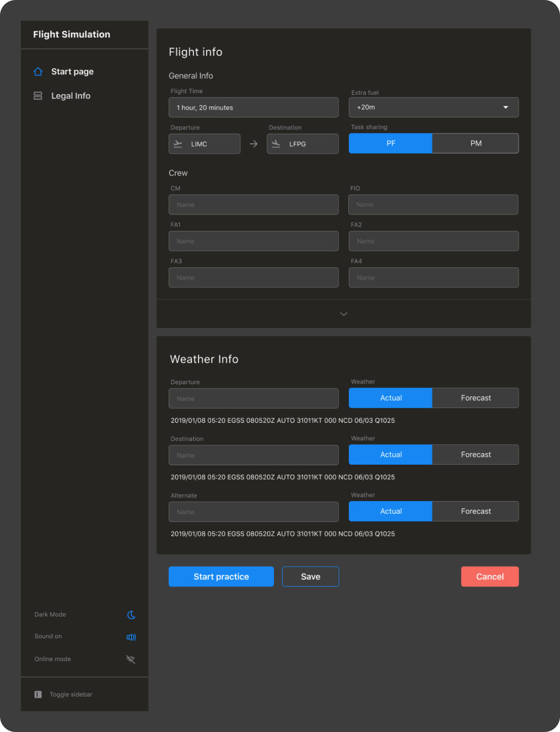
Task: Click the Online mode label text
Action: coord(52,659)
